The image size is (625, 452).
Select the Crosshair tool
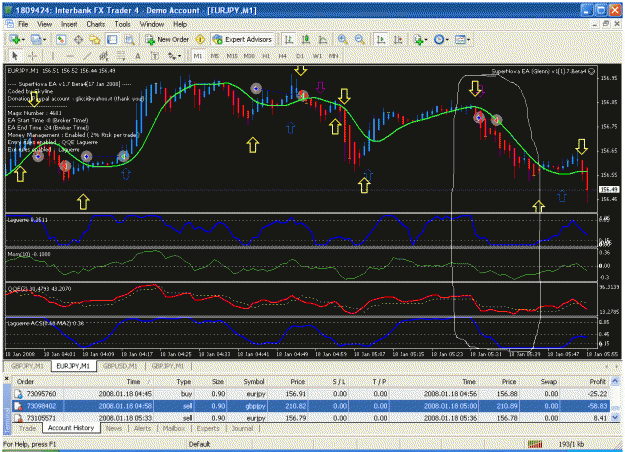[32, 56]
